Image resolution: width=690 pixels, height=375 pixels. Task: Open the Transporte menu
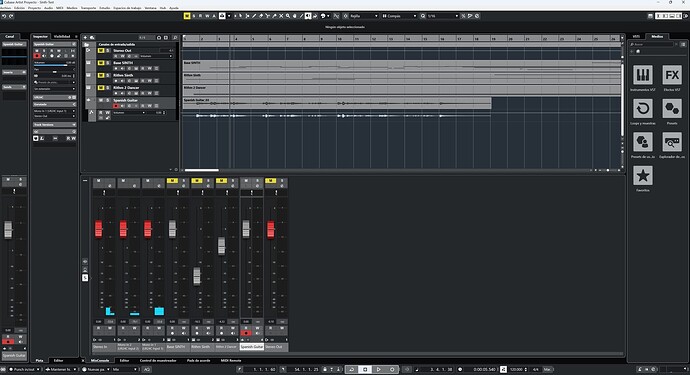click(x=88, y=8)
